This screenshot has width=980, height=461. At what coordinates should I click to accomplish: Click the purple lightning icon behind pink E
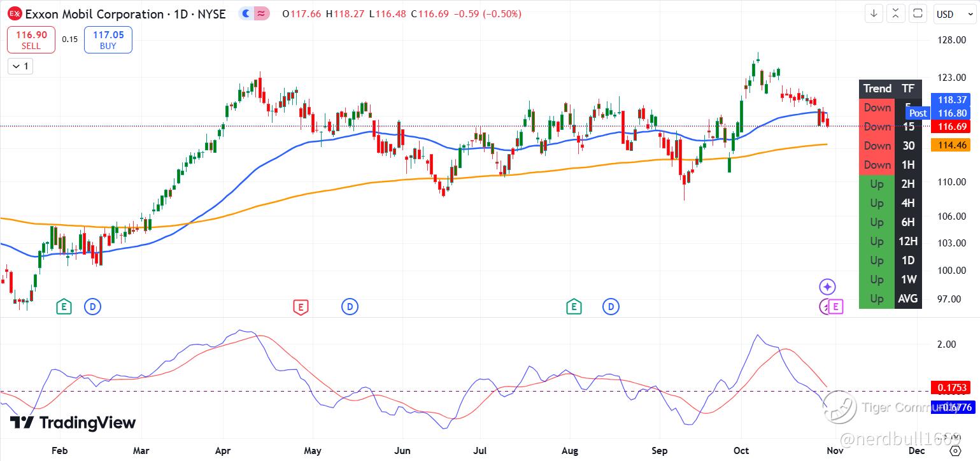(824, 307)
